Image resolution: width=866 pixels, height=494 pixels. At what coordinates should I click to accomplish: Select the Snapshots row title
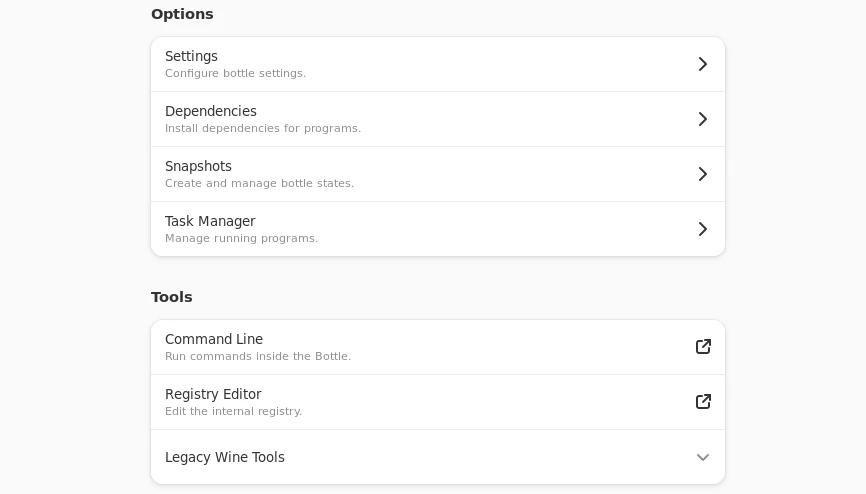198,166
